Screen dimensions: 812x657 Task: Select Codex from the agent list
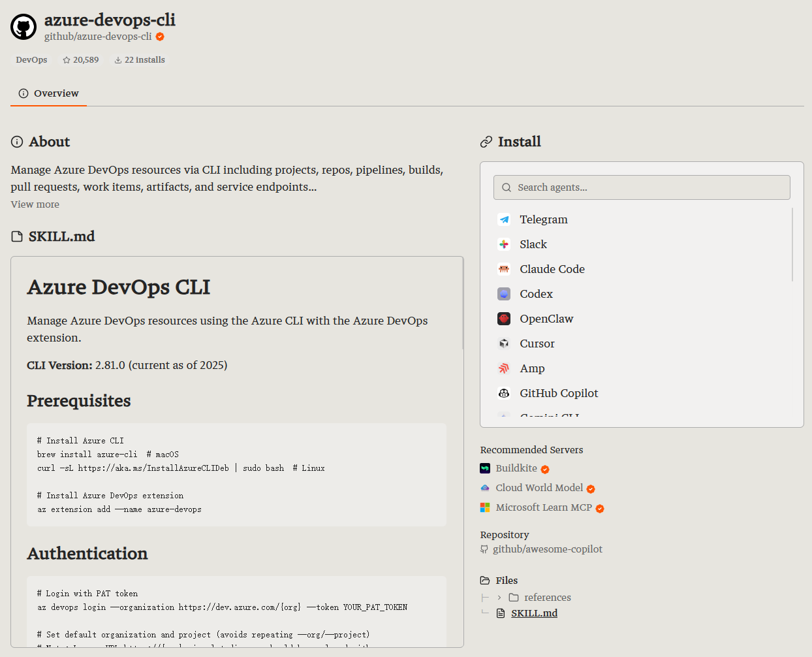643,294
